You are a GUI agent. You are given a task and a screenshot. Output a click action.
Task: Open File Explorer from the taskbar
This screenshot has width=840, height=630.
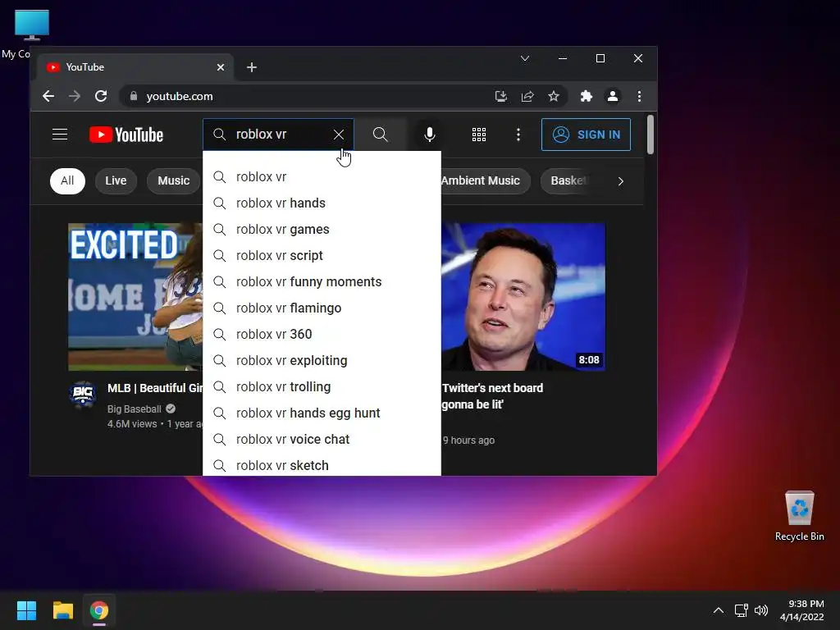(62, 610)
